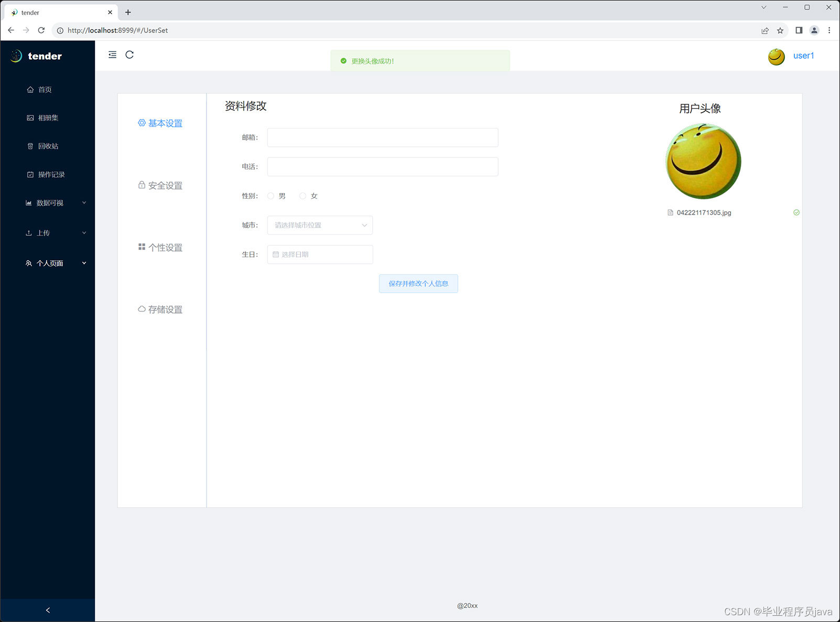Open the tab search chevron
840x622 pixels.
764,7
